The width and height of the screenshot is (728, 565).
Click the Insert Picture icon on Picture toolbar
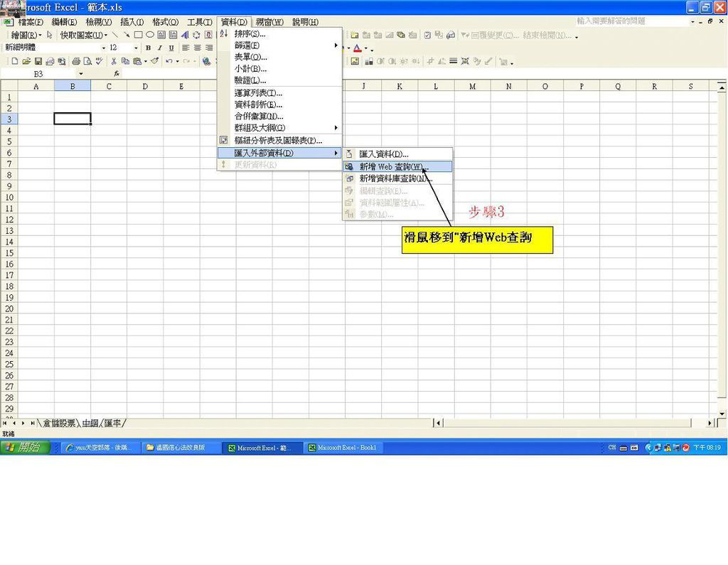point(355,61)
